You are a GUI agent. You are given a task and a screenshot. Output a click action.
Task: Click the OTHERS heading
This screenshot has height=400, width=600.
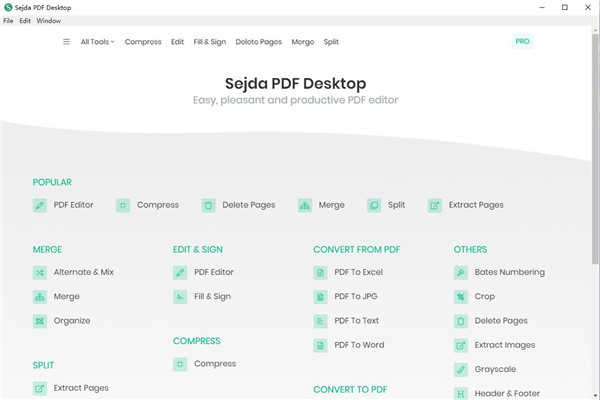(x=470, y=250)
